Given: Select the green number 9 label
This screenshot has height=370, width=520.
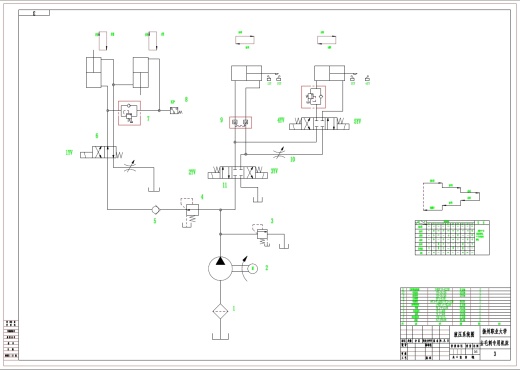Looking at the screenshot, I should pyautogui.click(x=221, y=120).
